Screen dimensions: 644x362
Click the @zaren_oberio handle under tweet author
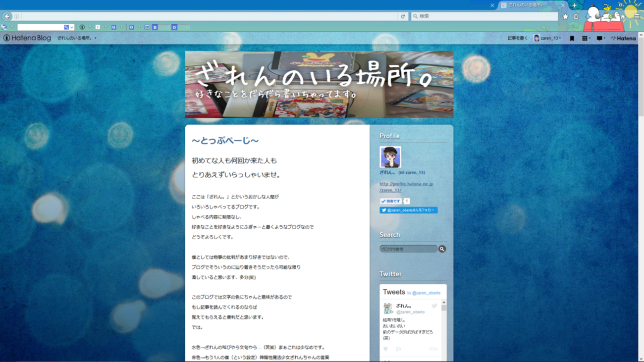click(410, 312)
